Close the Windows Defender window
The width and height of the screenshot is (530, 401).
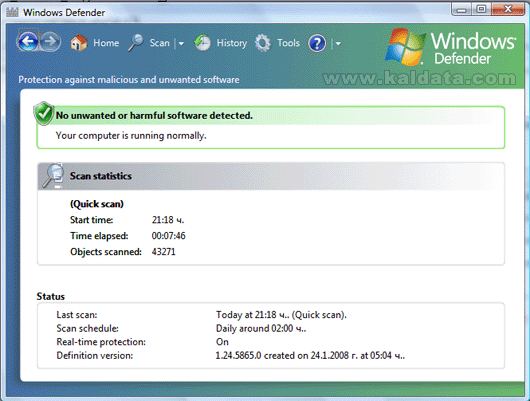click(x=508, y=9)
